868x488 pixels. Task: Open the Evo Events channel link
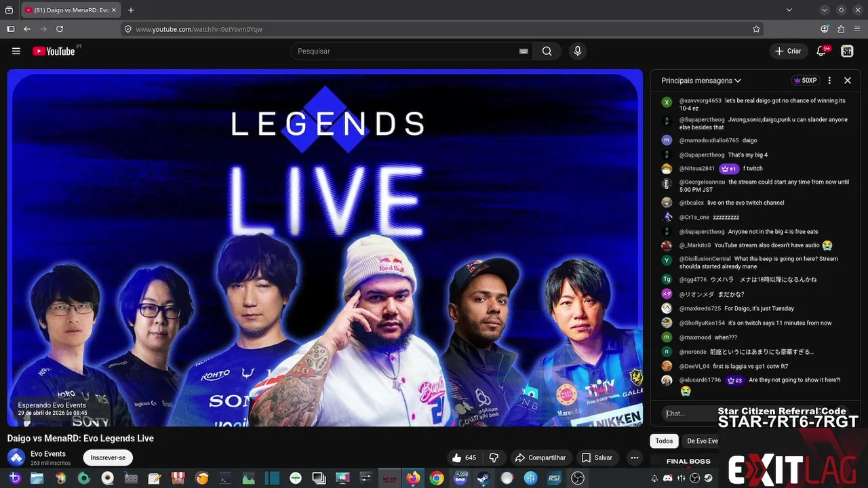[48, 454]
